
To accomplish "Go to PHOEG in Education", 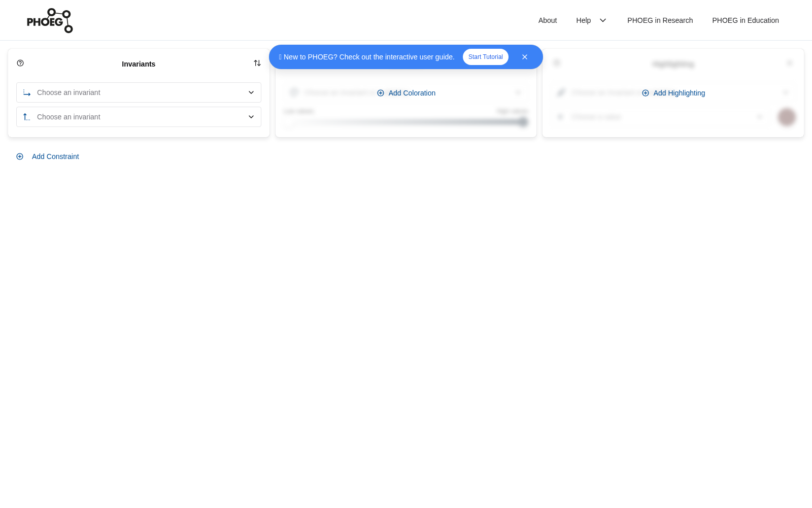I will [746, 20].
